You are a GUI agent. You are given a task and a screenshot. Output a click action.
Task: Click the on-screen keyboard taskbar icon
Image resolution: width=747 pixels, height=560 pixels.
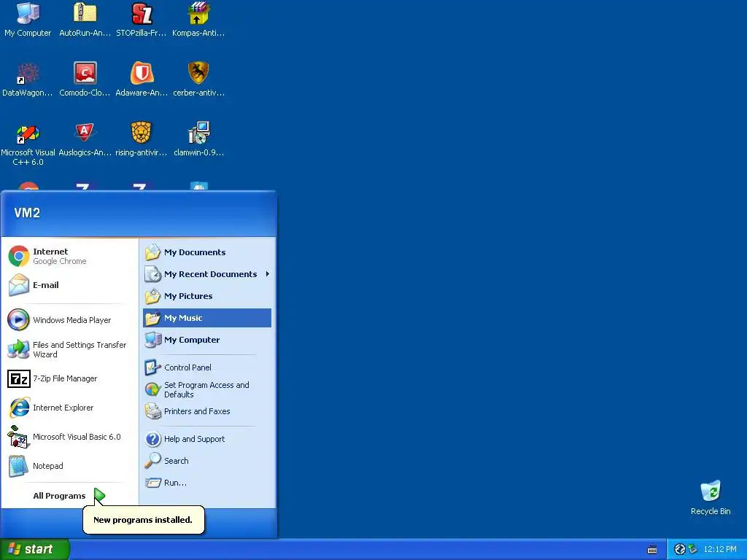coord(652,550)
